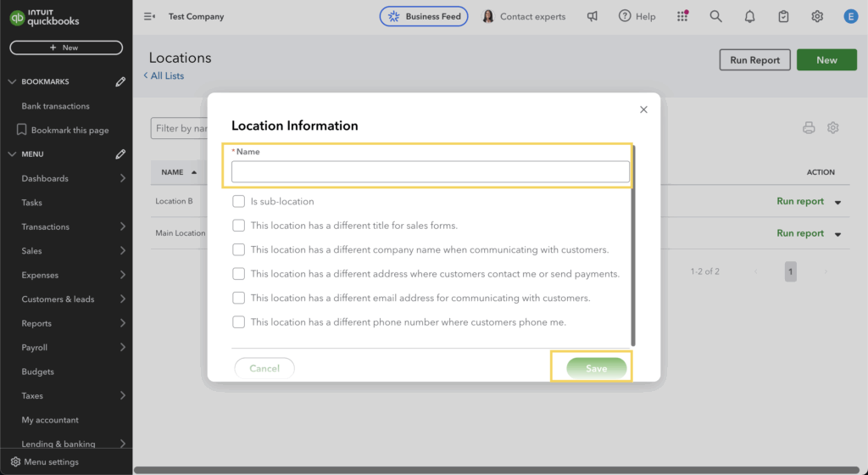868x475 pixels.
Task: Open Budgets in the sidebar
Action: pyautogui.click(x=37, y=372)
